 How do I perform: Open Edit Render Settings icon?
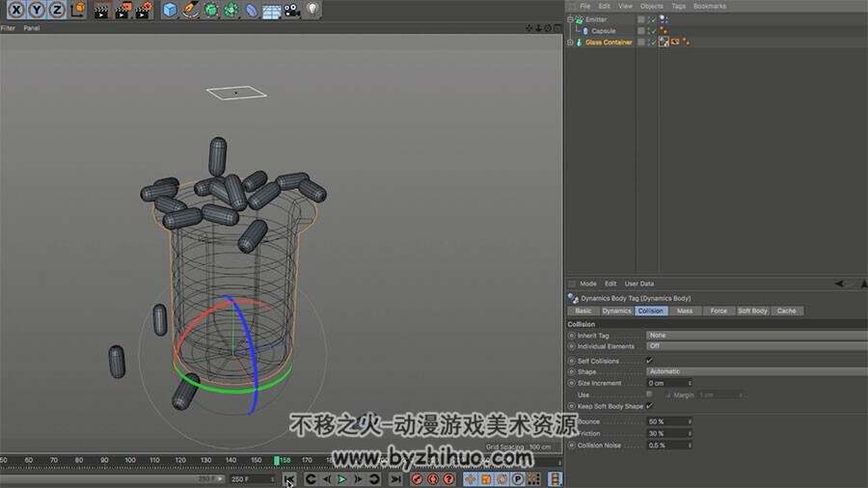(143, 10)
